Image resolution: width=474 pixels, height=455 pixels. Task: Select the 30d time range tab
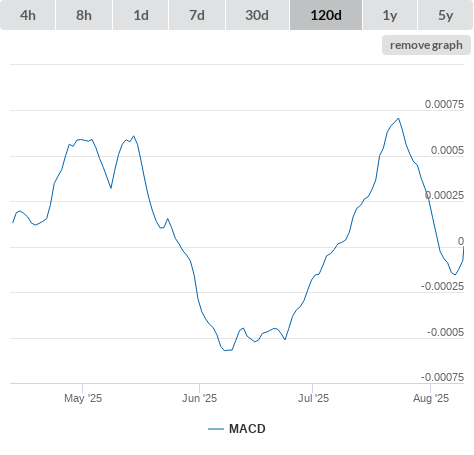click(257, 15)
